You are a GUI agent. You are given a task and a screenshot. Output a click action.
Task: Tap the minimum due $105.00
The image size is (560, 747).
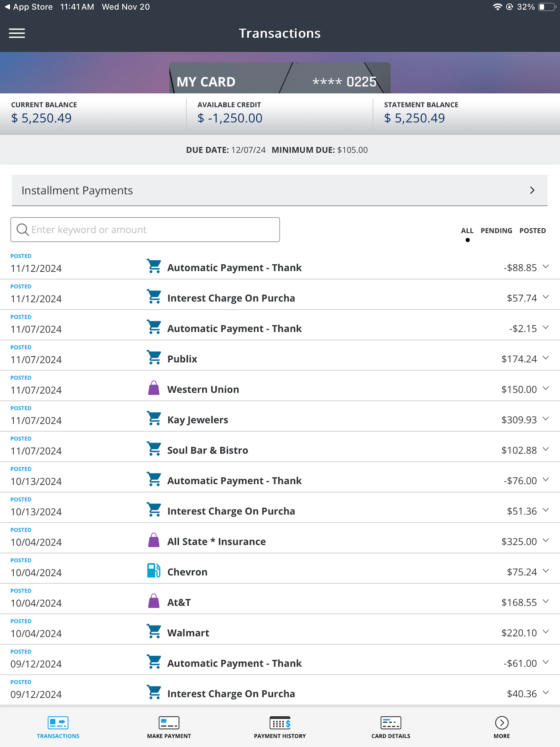pyautogui.click(x=352, y=150)
